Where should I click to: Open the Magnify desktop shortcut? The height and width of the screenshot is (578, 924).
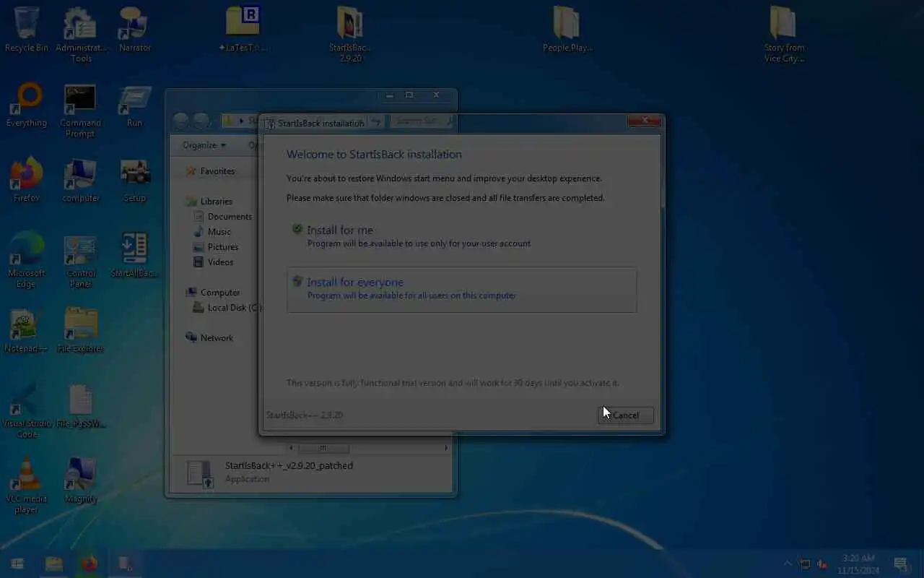pos(80,480)
